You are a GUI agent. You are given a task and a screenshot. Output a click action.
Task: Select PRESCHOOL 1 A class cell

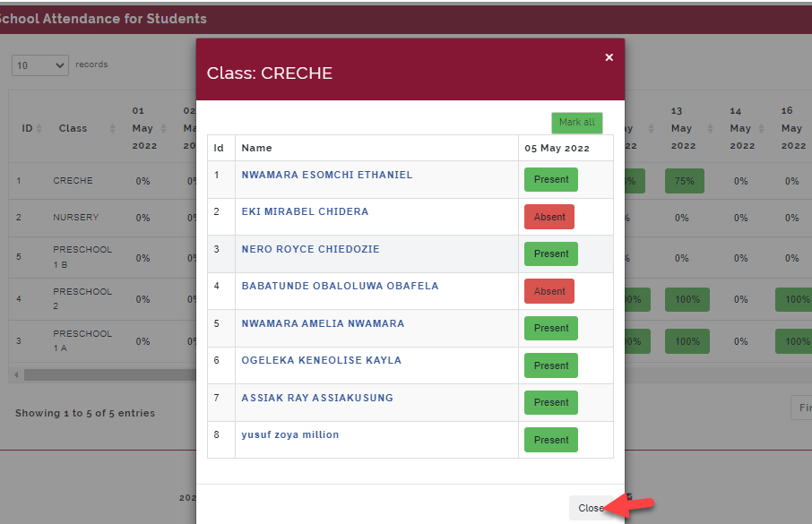(x=82, y=340)
